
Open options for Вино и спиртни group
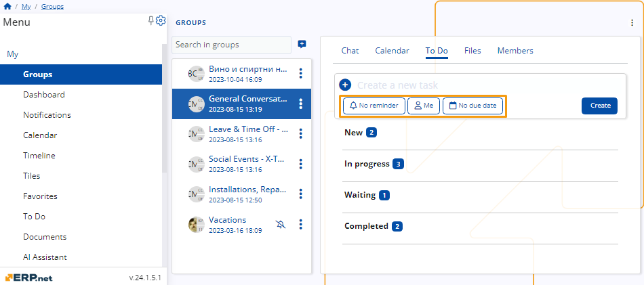coord(300,73)
